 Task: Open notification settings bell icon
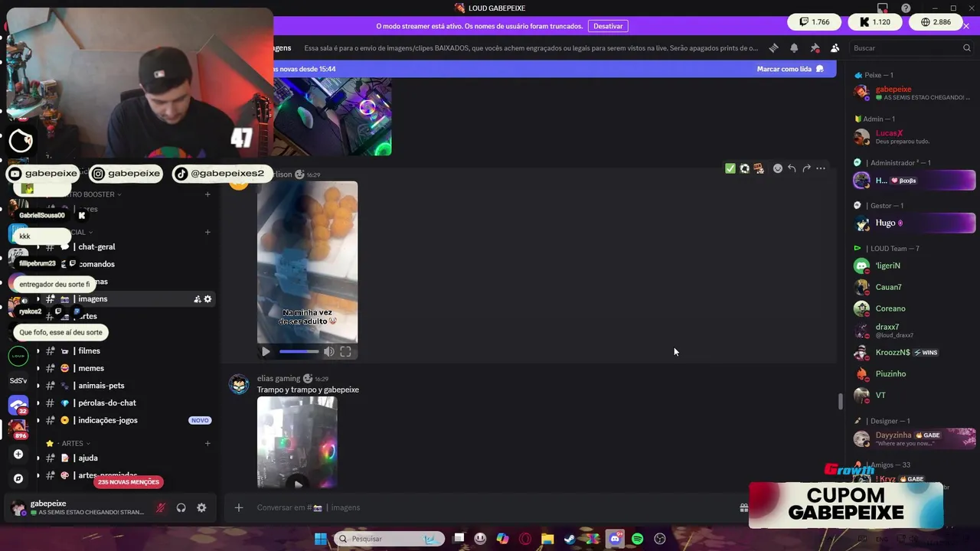794,47
